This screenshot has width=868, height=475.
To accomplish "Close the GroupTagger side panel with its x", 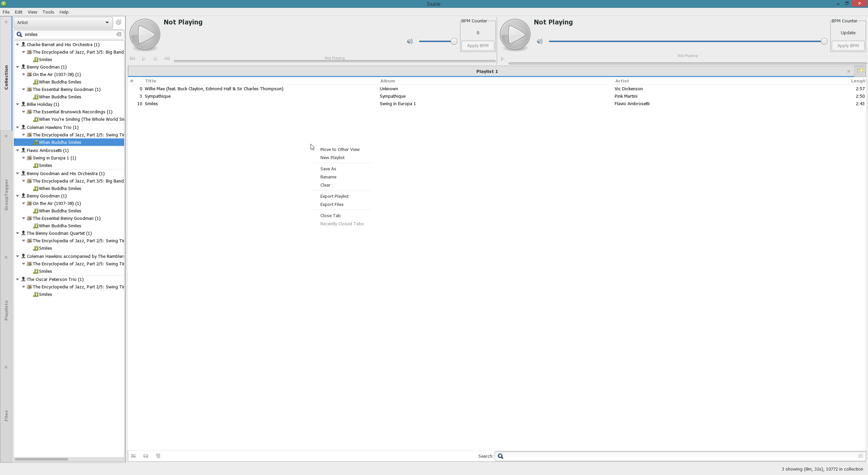I will click(6, 136).
